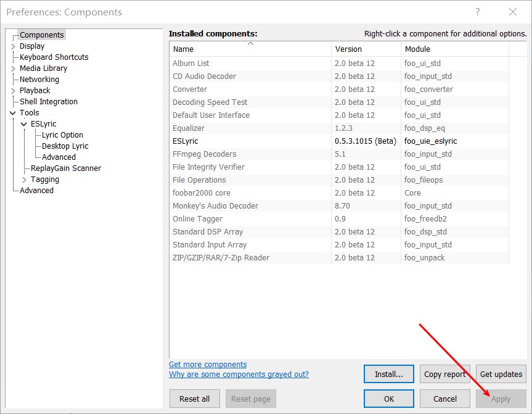
Task: Open Keyboard Shortcuts preferences
Action: click(x=54, y=57)
